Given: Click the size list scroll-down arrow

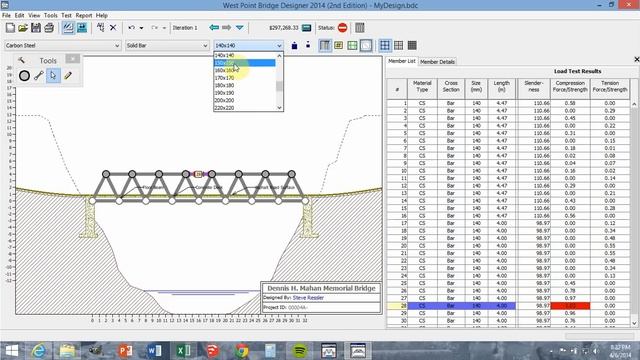Looking at the screenshot, I should click(x=279, y=108).
